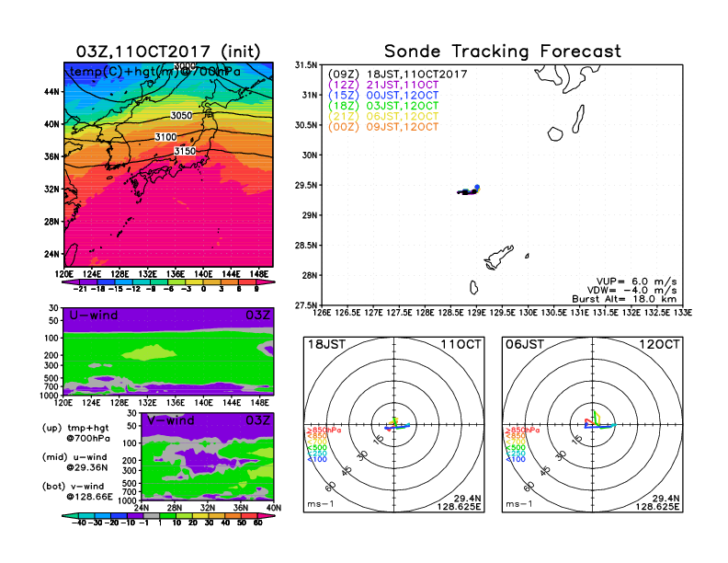The height and width of the screenshot is (563, 728).
Task: Click the '(mid) u-wind @29.36N' description
Action: tap(75, 462)
